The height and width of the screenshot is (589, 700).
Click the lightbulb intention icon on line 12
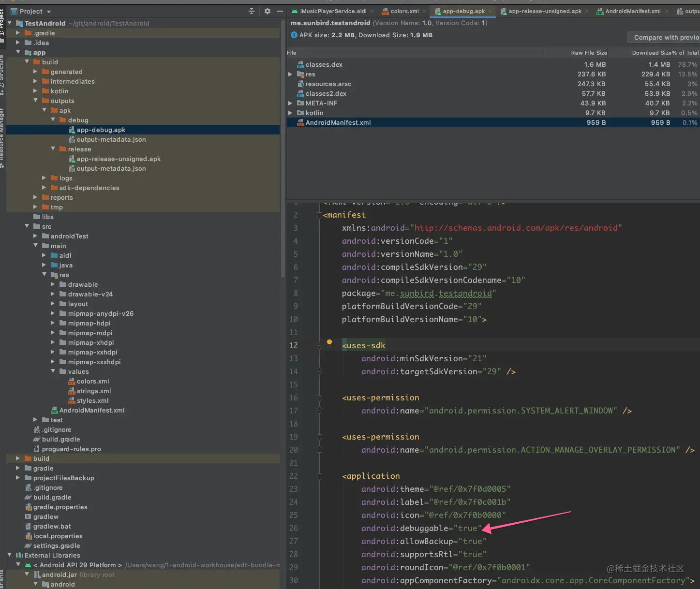tap(329, 343)
